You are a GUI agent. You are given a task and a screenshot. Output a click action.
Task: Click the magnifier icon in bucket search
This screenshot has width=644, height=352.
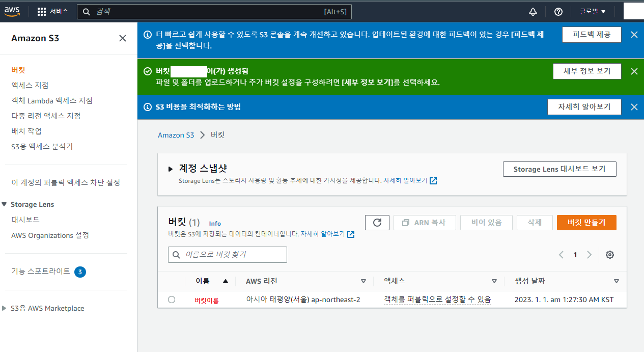[177, 255]
